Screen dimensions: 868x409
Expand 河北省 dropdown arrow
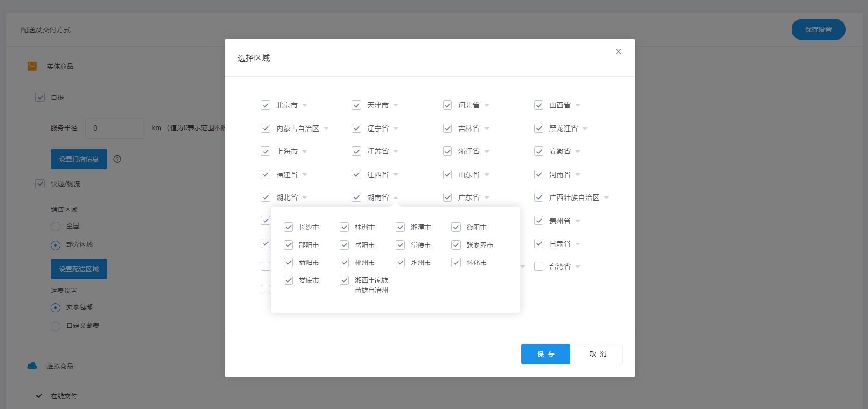pos(487,105)
